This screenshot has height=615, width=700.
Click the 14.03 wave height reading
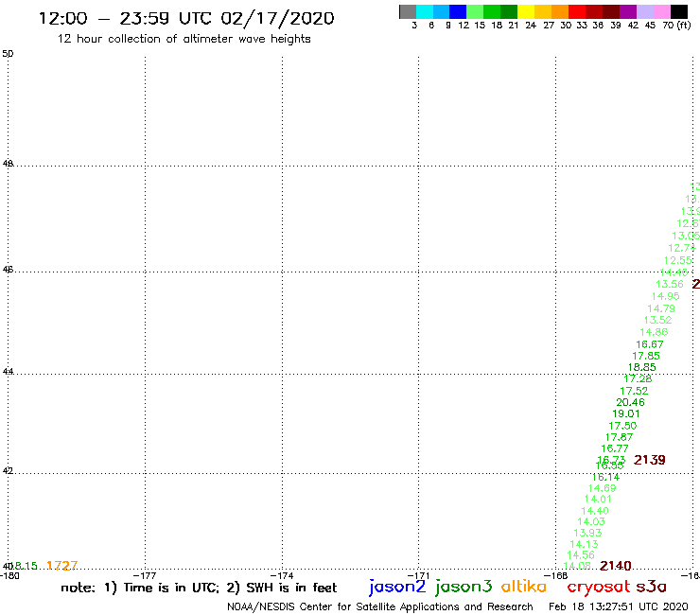(591, 521)
